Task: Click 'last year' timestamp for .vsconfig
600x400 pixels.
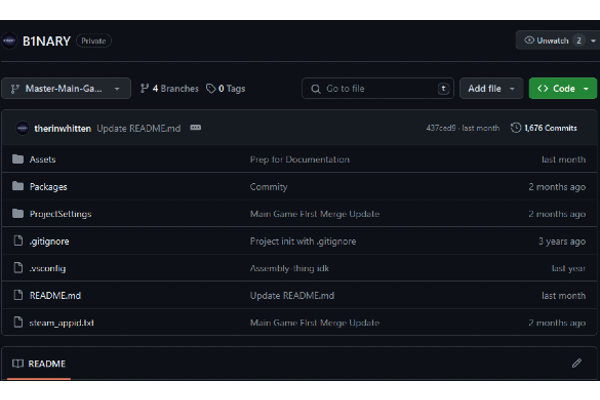Action: 568,269
